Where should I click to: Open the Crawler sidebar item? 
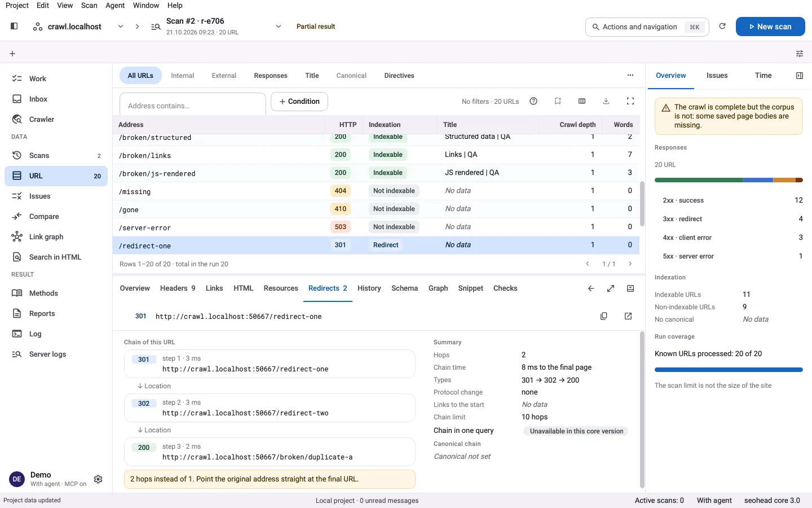coord(56,120)
